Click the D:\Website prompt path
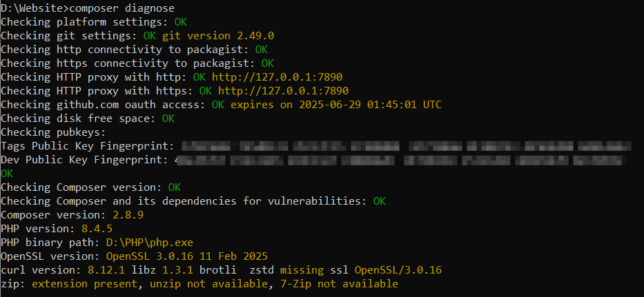Screen dimensions: 644x297 pos(32,8)
